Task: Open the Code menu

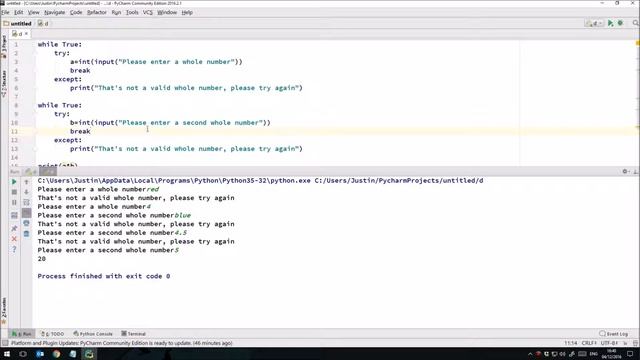Action: [76, 12]
